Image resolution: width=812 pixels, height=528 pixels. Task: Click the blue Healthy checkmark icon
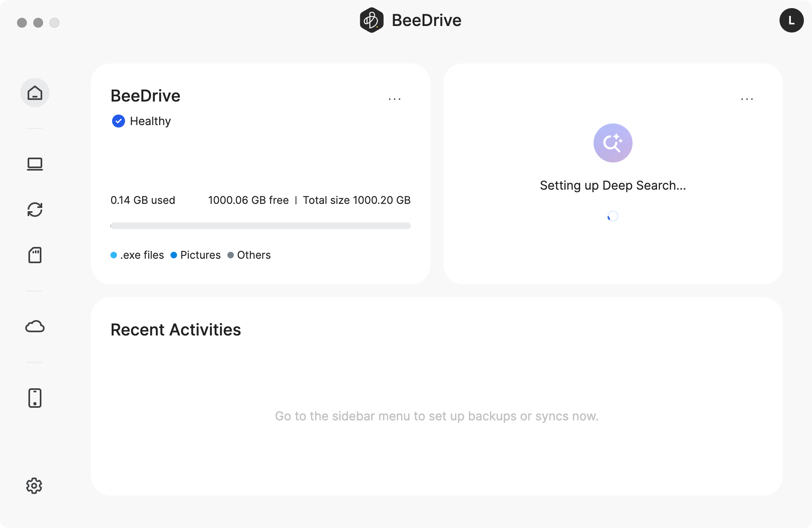point(118,121)
